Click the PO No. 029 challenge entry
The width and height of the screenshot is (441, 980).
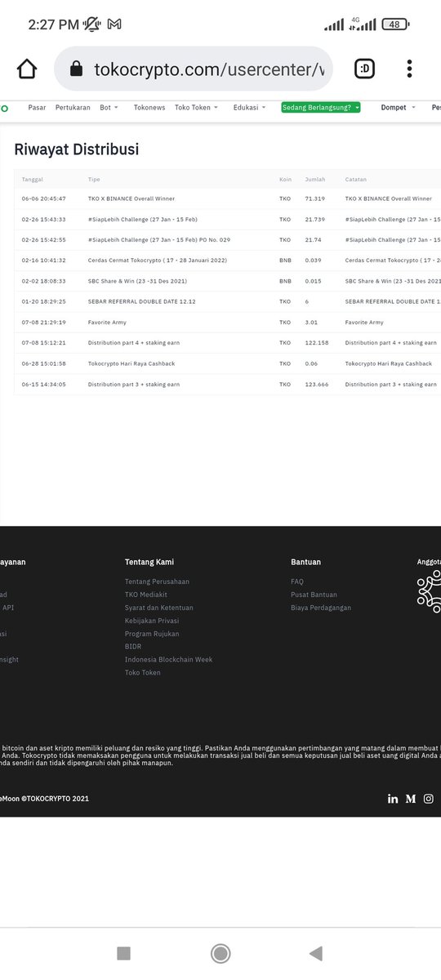click(x=159, y=240)
